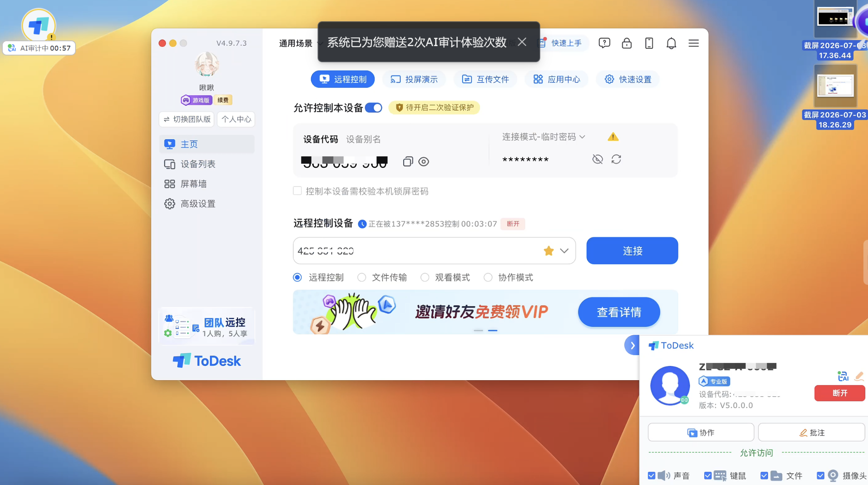
Task: Click the favorites star in device field
Action: tap(548, 251)
